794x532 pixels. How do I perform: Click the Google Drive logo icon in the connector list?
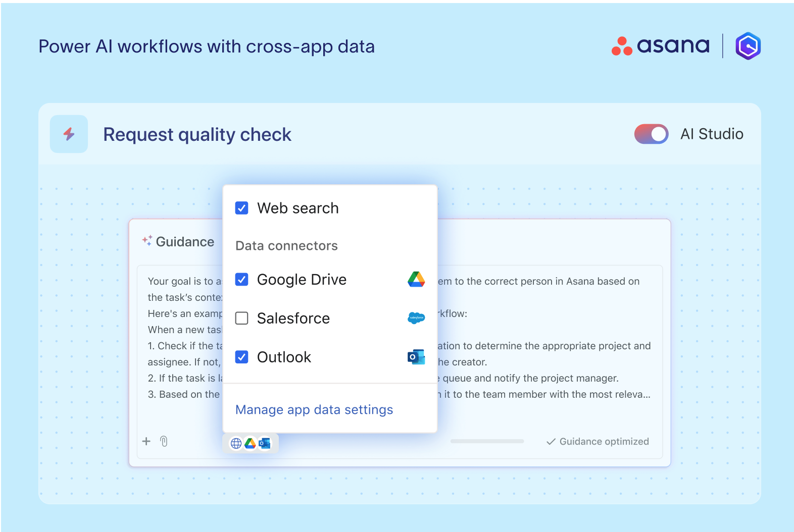pos(416,279)
